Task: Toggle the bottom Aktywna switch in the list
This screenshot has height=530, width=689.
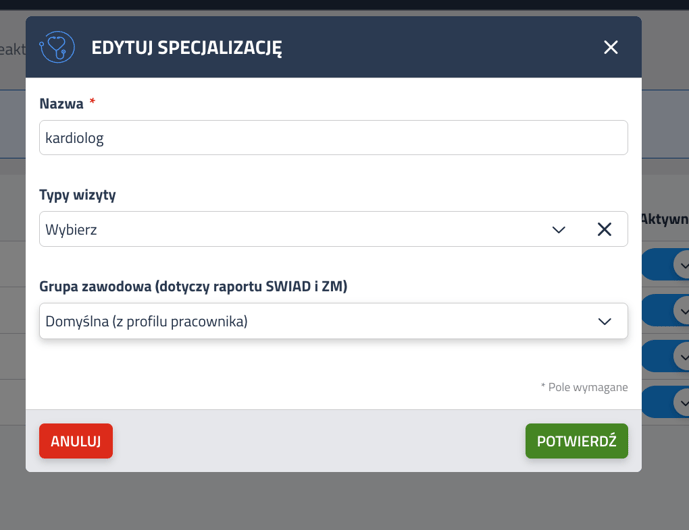Action: (x=665, y=402)
